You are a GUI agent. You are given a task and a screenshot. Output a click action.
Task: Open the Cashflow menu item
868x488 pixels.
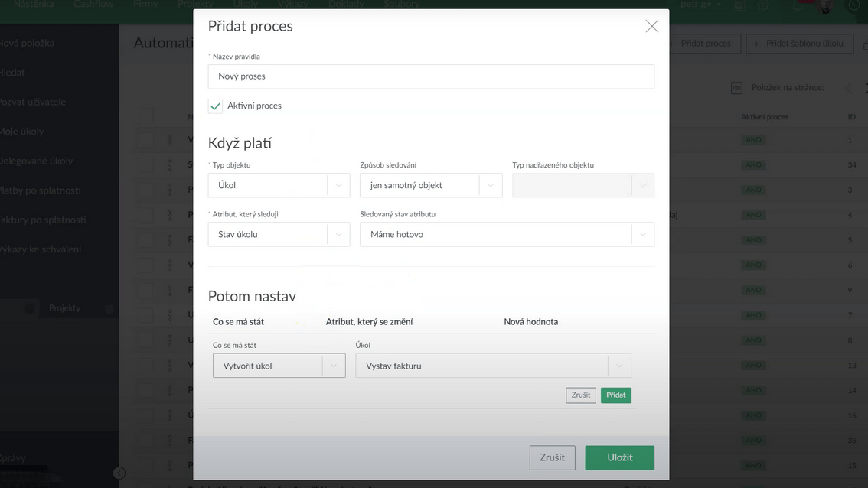coord(94,5)
